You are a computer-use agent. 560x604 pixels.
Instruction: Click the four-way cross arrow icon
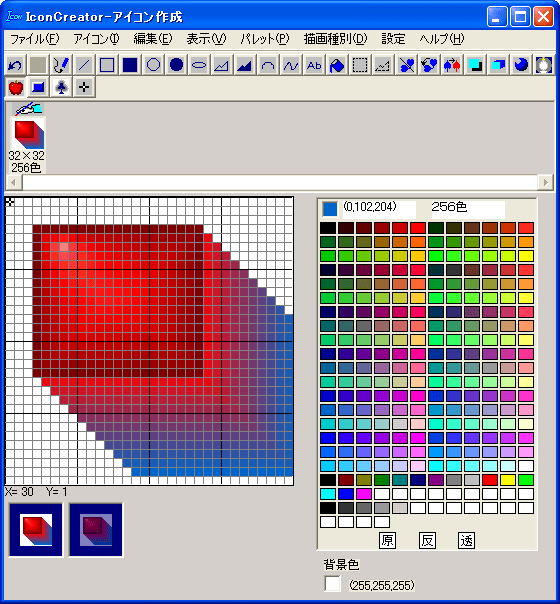tap(84, 87)
